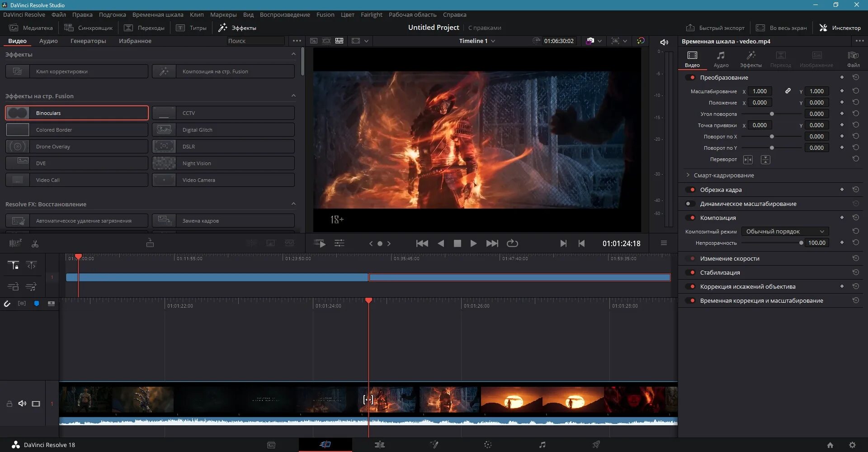Toggle the Обрезка кадра switch
Viewport: 868px width, 452px height.
(690, 190)
